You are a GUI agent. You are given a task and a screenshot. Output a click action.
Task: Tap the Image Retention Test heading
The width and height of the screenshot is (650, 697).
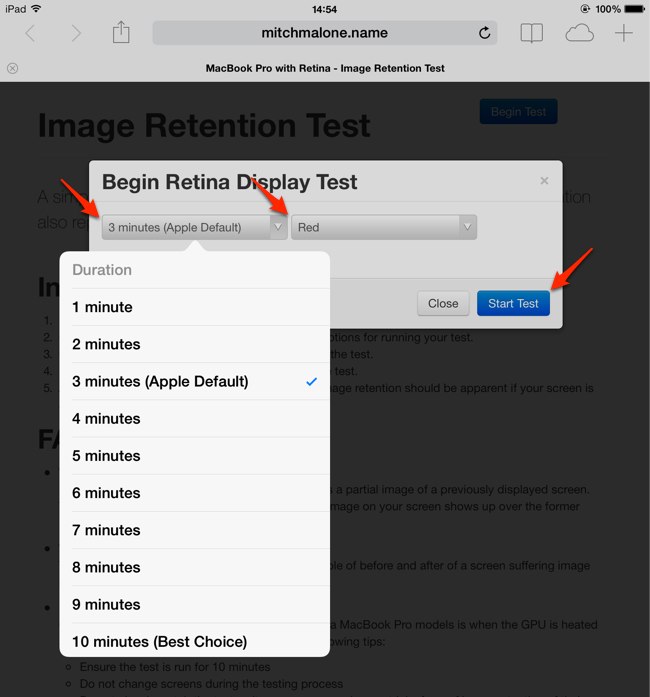204,126
